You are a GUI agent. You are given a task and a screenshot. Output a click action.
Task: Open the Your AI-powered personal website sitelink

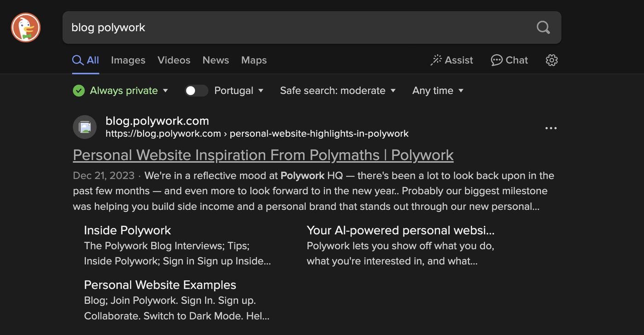pos(401,230)
